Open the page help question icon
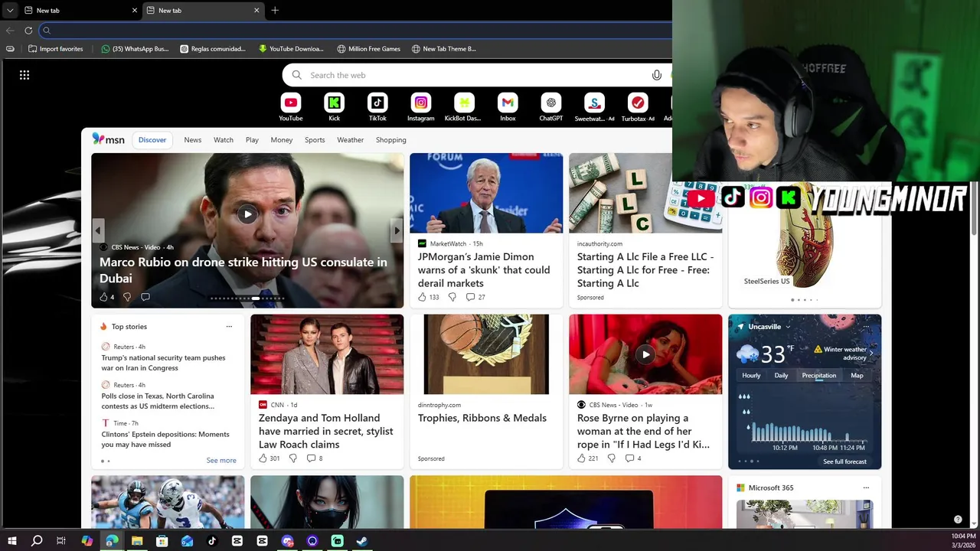Image resolution: width=980 pixels, height=551 pixels. point(958,520)
